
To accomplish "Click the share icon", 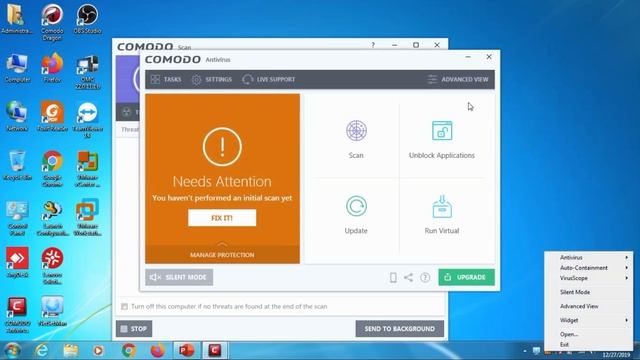I will [x=408, y=278].
